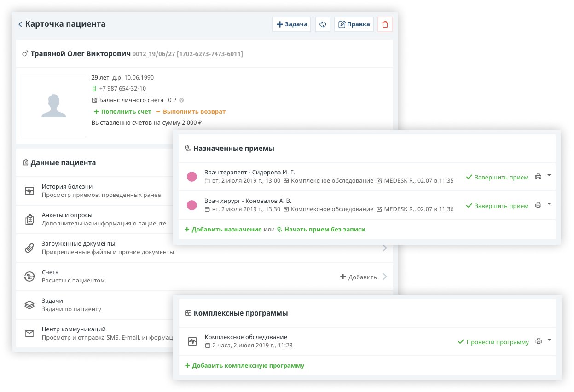
Task: Click print icon for Сидорова appointment
Action: [x=538, y=177]
